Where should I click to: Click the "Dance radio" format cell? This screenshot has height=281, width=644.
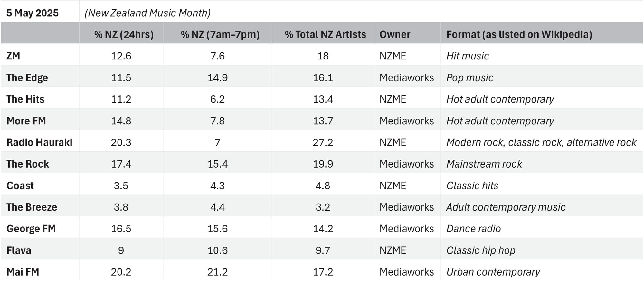click(473, 229)
